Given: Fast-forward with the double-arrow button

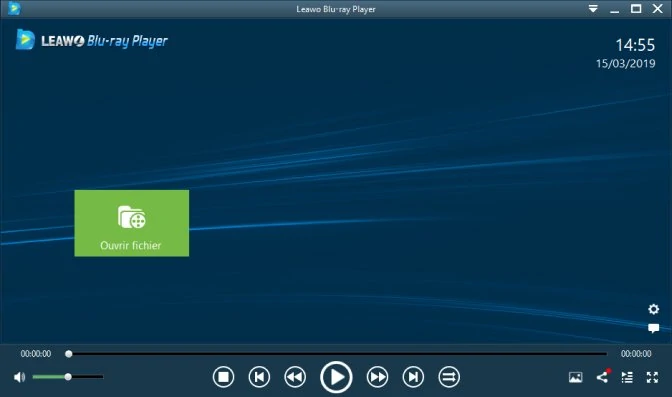Looking at the screenshot, I should click(x=377, y=377).
